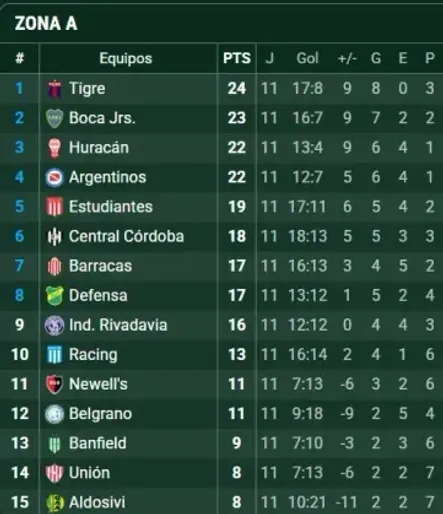
Task: Click the Equipos column header
Action: [126, 58]
